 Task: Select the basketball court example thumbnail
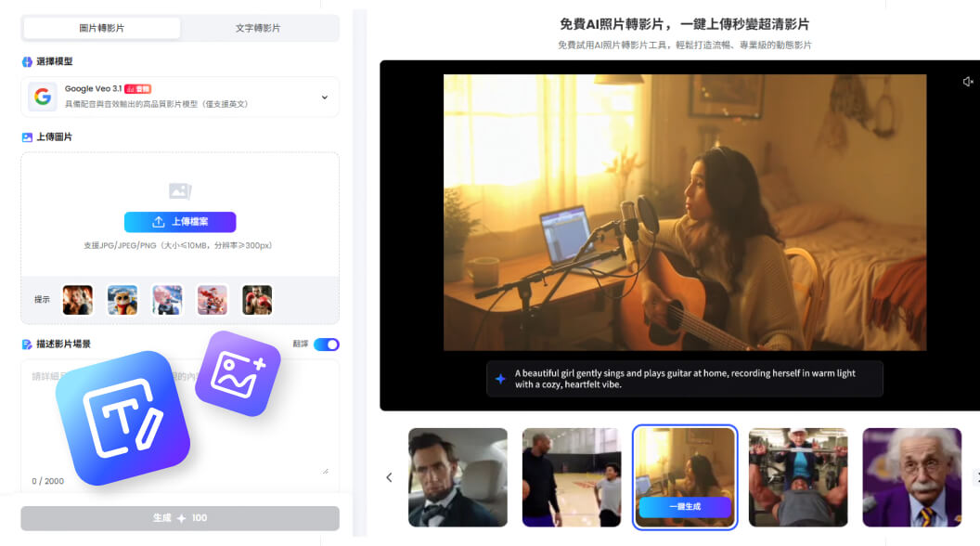click(x=571, y=477)
